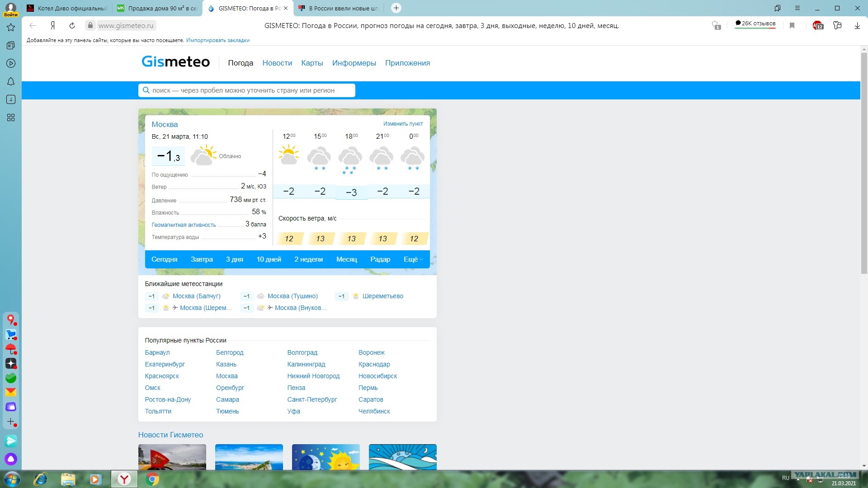Image resolution: width=868 pixels, height=488 pixels.
Task: Switch to the Продажа дома browser tab
Action: pyautogui.click(x=157, y=8)
